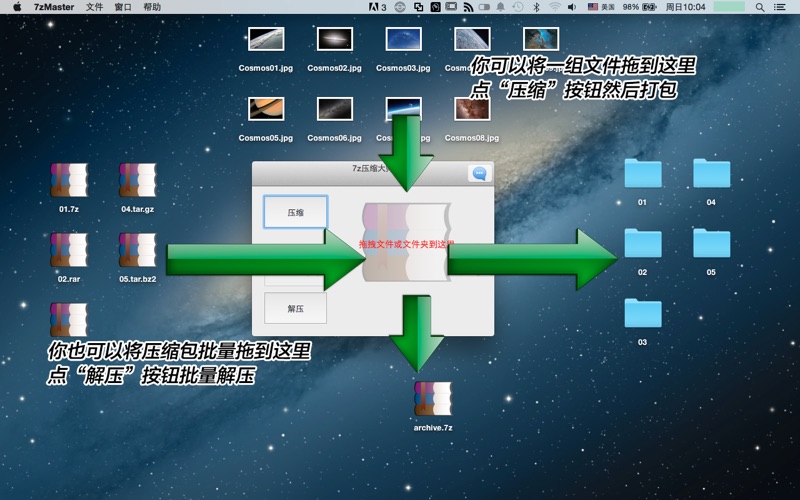Open the notifications bell in menu bar
The height and width of the screenshot is (500, 800).
[501, 7]
